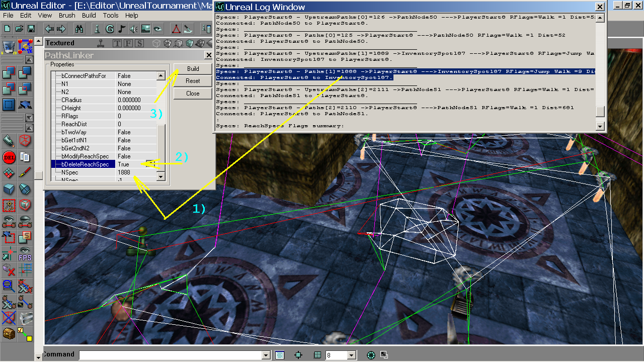Select the Camera movement tool

[x=8, y=140]
